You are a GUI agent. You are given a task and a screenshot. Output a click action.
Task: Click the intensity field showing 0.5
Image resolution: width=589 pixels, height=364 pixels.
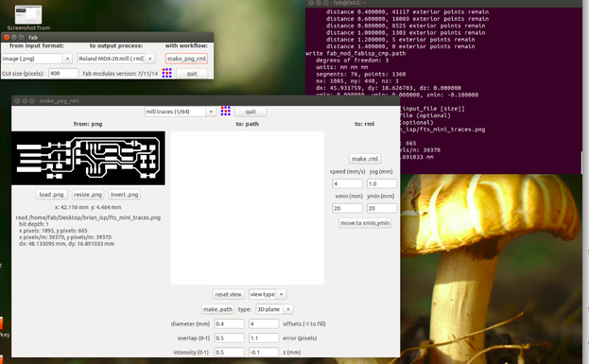tap(229, 352)
